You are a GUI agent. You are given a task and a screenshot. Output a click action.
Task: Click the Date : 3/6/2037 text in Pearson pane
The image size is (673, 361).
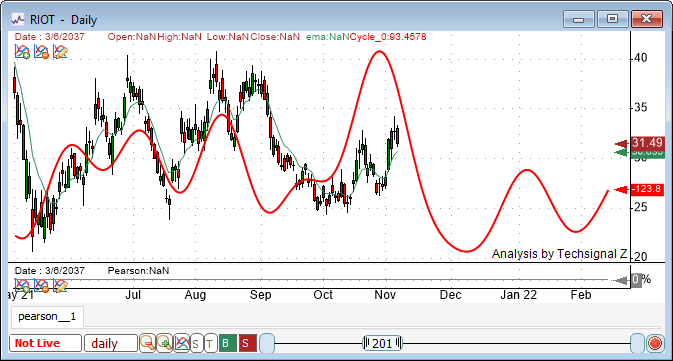tap(50, 271)
